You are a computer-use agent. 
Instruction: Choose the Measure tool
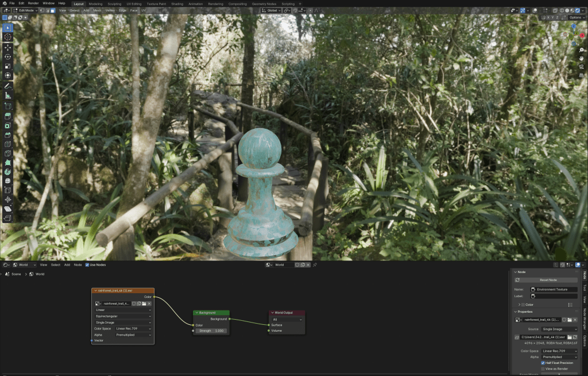tap(7, 95)
